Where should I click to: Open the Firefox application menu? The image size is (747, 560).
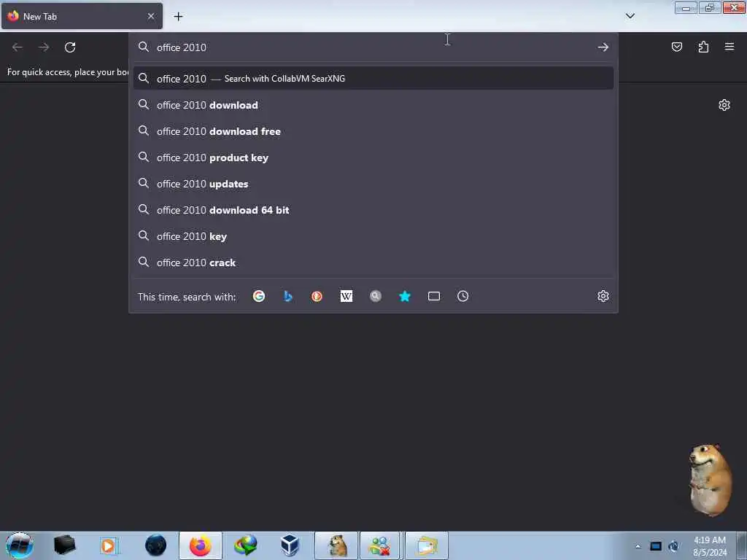coord(729,47)
